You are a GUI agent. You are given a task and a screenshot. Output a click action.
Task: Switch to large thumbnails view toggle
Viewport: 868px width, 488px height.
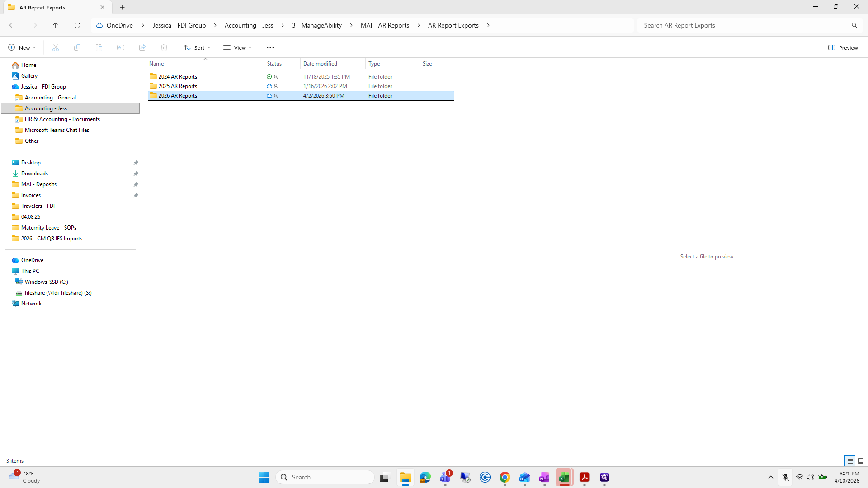coord(861,461)
